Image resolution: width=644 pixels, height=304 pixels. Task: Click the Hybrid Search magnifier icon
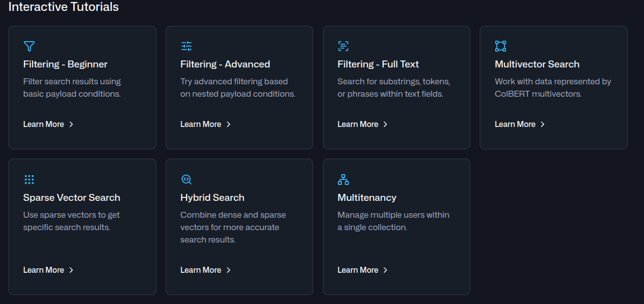coord(186,180)
